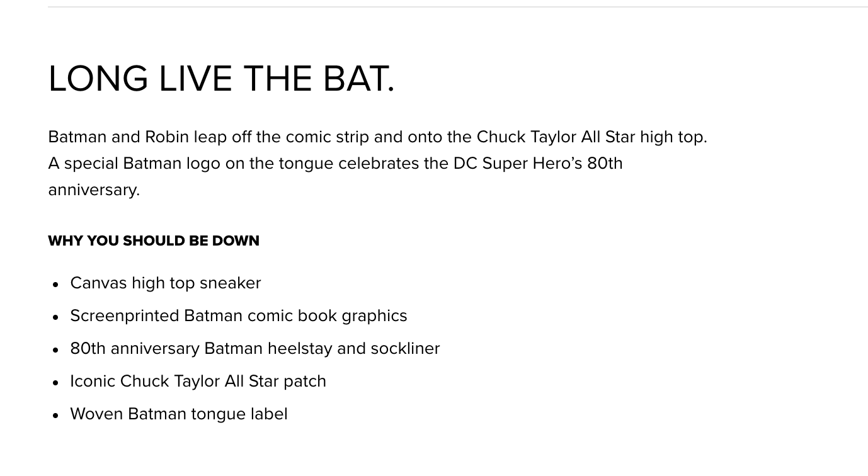Click the bullet dot before "80th anniversary Batman"

[56, 350]
